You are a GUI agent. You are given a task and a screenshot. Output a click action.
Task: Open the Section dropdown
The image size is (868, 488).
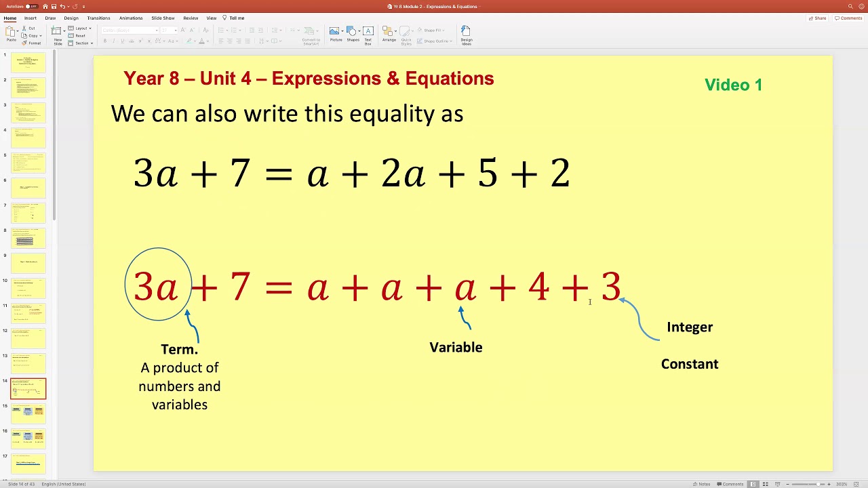click(81, 43)
